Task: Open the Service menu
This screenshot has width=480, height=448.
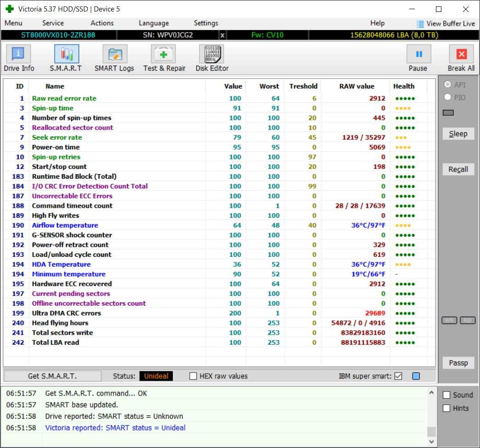Action: pyautogui.click(x=53, y=23)
